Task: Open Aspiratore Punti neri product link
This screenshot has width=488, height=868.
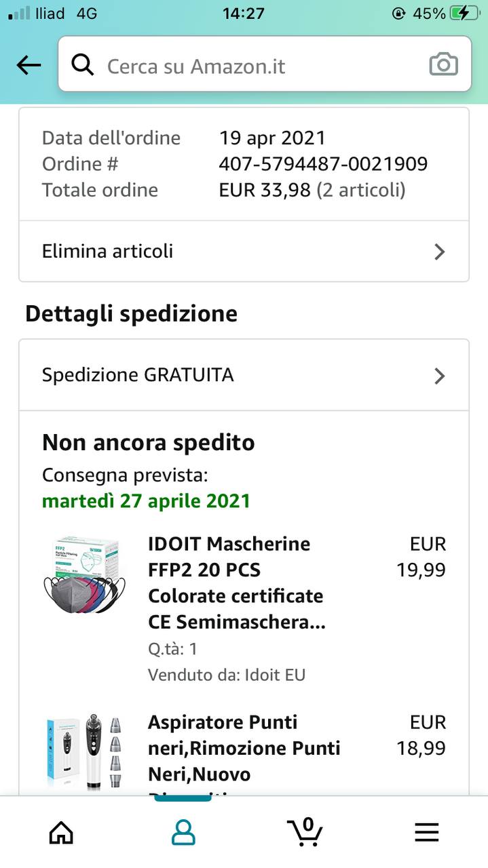Action: click(x=244, y=748)
